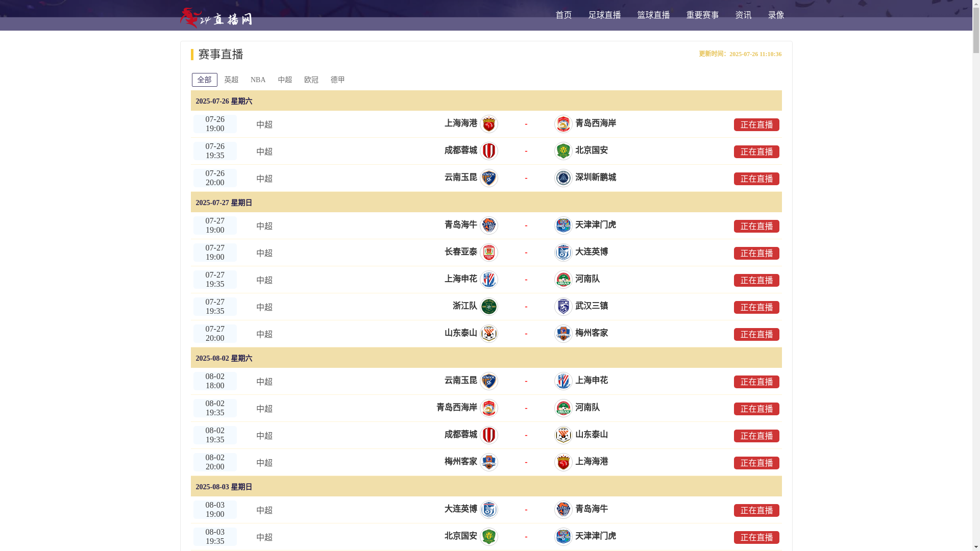980x551 pixels.
Task: Click 上海申花 crest in 07-27 19:35 match
Action: point(489,280)
